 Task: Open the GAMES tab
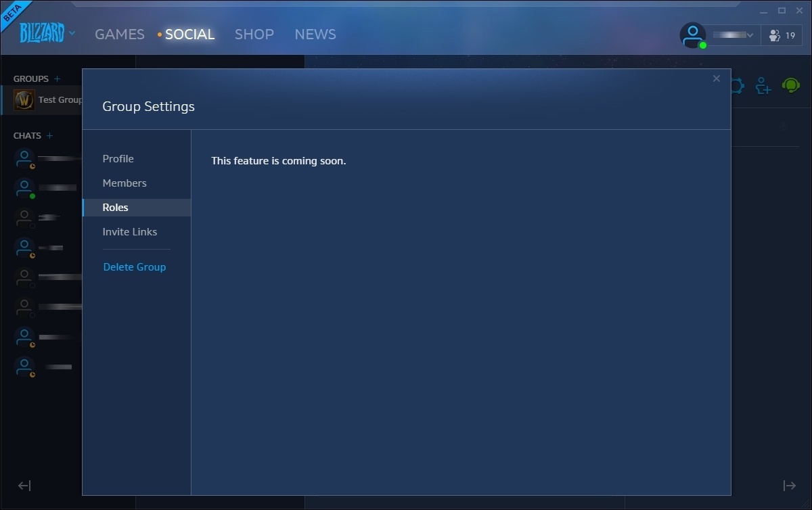coord(119,34)
